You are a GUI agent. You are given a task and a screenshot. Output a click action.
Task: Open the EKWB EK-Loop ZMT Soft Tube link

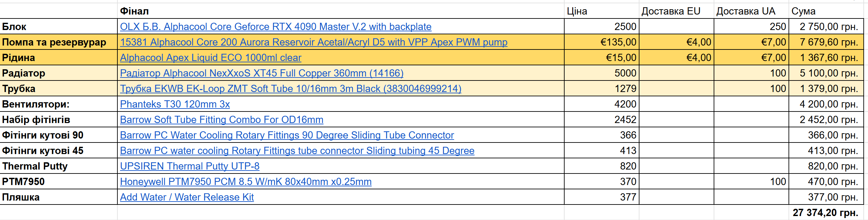coord(291,89)
